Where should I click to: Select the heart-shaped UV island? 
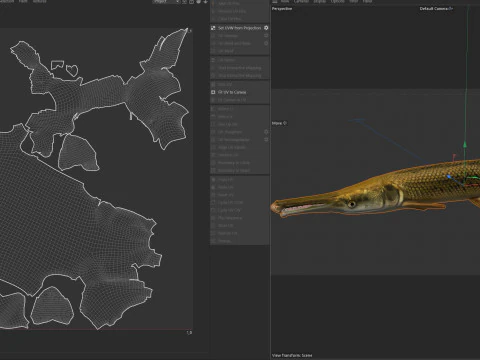pos(72,70)
